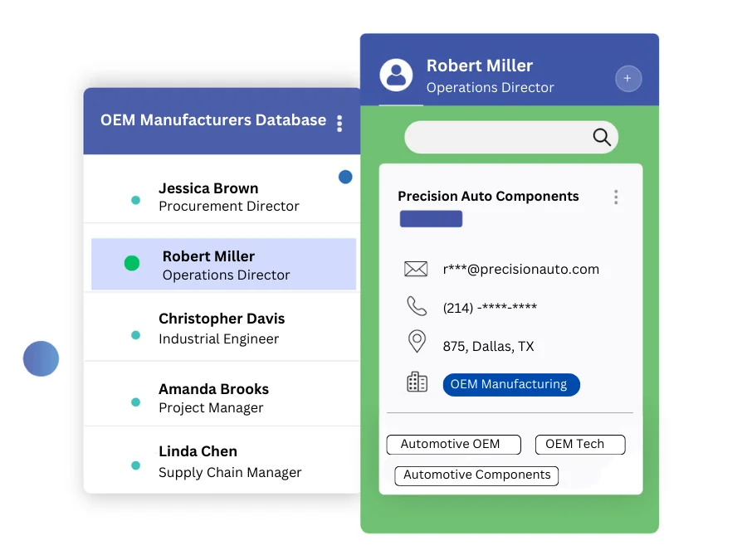
Task: Click the Industrial Engineer job title
Action: pyautogui.click(x=218, y=339)
